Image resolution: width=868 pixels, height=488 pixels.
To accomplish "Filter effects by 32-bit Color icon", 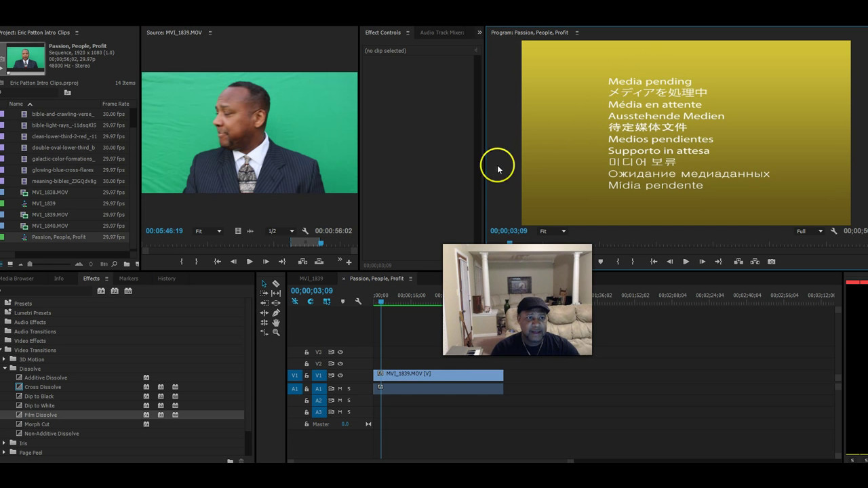I will point(115,291).
